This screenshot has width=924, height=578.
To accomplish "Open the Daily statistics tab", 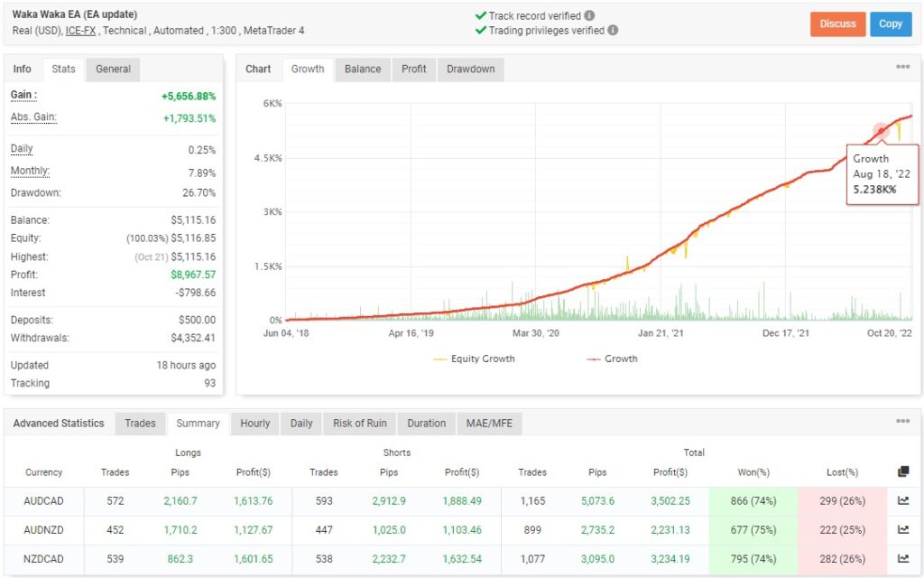I will click(301, 424).
